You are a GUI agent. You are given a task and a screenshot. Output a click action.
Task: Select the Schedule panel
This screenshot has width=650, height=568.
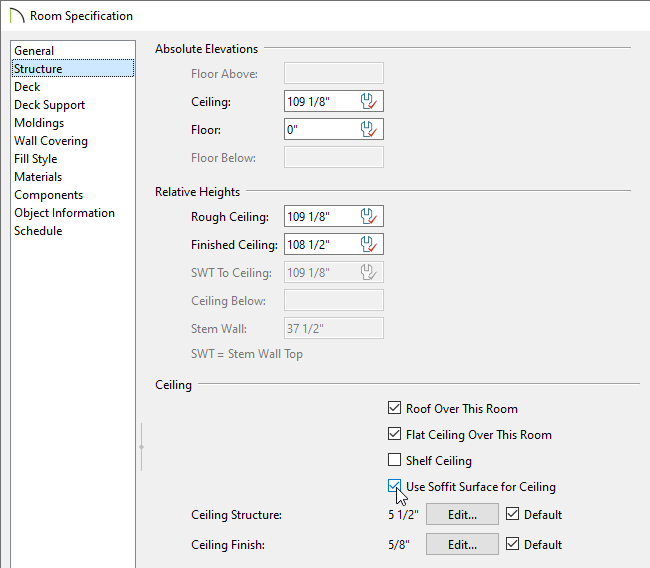tap(73, 231)
